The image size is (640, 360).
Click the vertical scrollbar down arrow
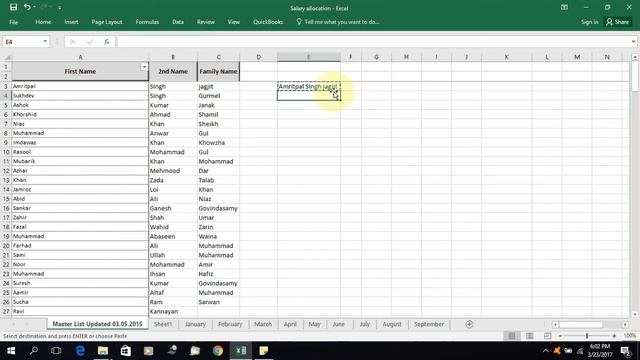(x=635, y=314)
